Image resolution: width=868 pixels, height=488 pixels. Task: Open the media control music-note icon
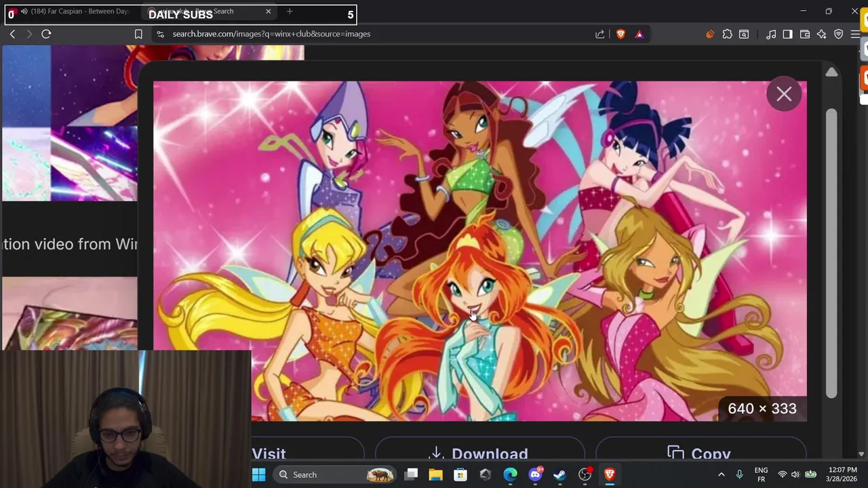click(x=771, y=34)
